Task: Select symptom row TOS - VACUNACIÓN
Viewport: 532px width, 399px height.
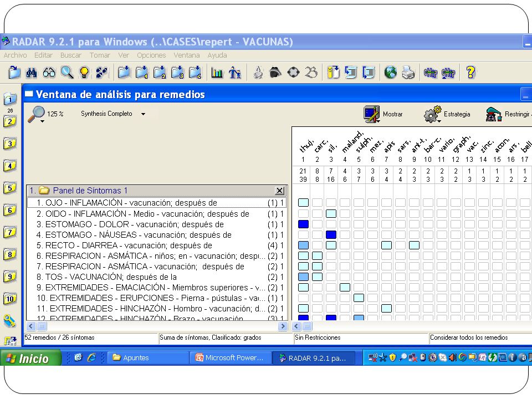Action: coord(157,277)
